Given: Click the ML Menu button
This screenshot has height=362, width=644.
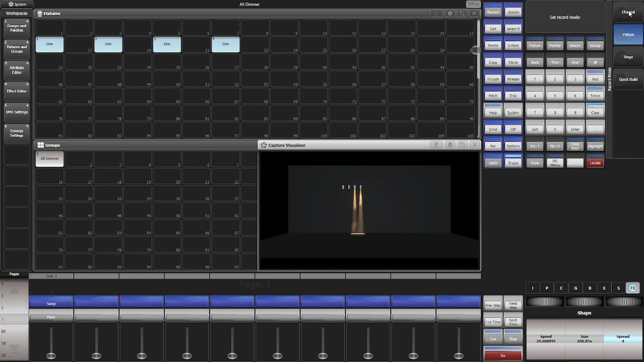Looking at the screenshot, I should tap(555, 162).
